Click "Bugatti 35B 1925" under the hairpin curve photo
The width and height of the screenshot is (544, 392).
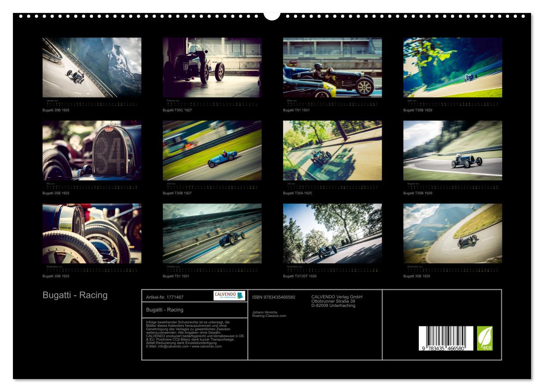[417, 276]
